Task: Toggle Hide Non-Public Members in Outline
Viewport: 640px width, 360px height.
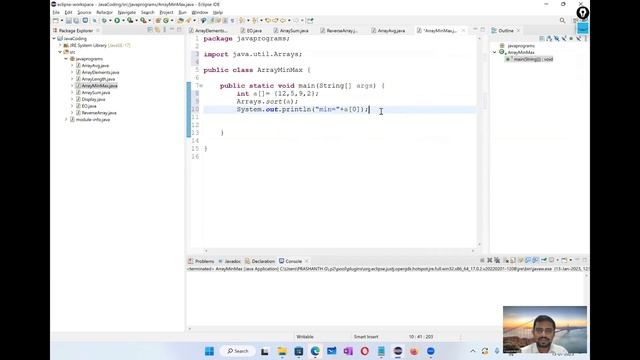Action: click(x=571, y=38)
